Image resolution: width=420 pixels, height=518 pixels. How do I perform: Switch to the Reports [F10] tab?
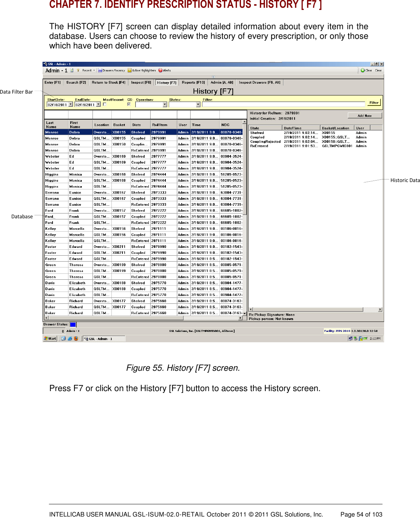[193, 83]
